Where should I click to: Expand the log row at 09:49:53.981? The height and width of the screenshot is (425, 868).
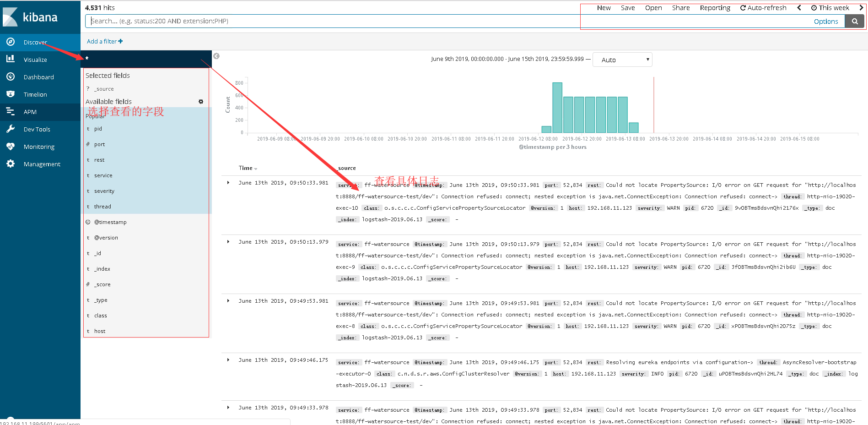click(x=228, y=301)
